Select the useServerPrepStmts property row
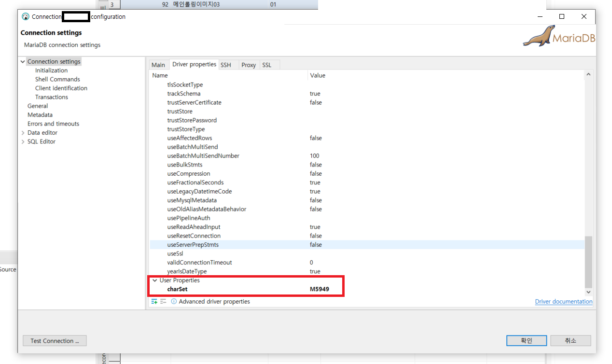612x364 pixels. click(193, 244)
